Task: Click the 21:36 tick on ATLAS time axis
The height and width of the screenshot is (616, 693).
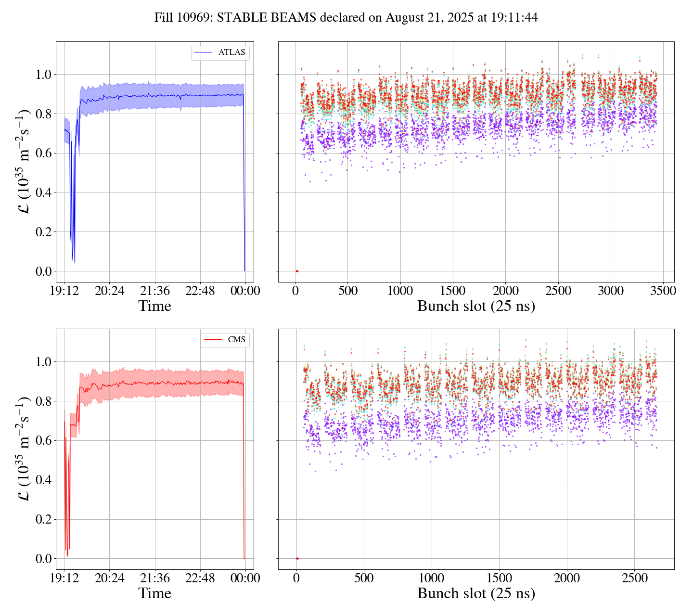Action: 155,291
